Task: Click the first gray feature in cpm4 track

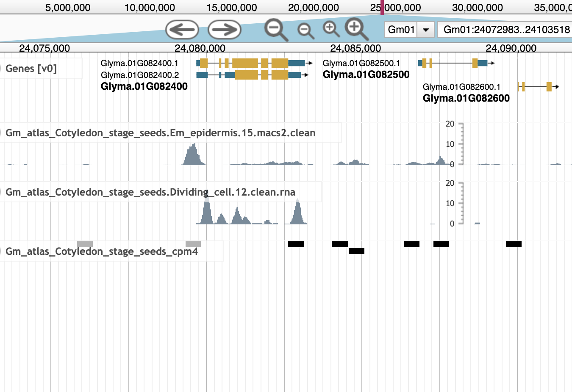Action: point(85,244)
